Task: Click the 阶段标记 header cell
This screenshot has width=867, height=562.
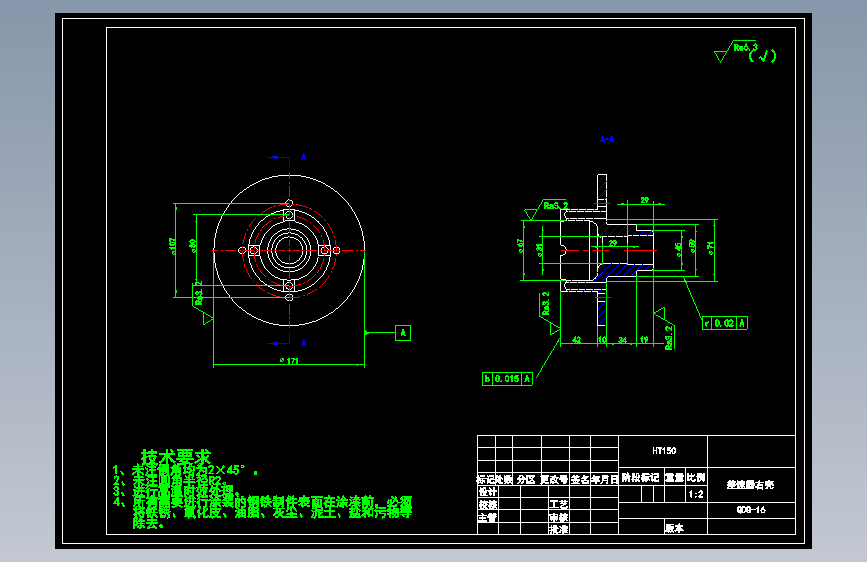Action: pyautogui.click(x=640, y=477)
